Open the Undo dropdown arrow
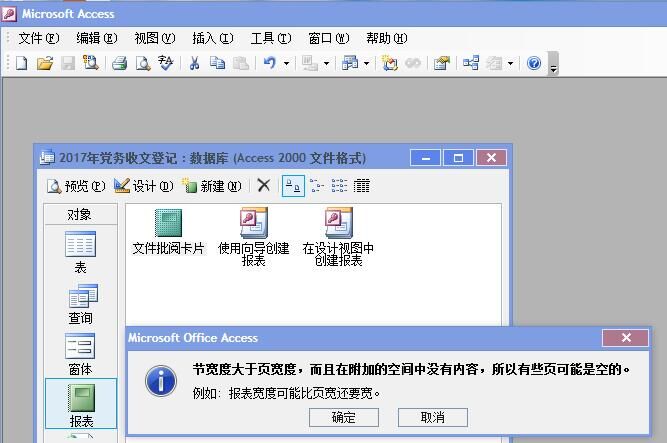The image size is (667, 443). tap(286, 64)
